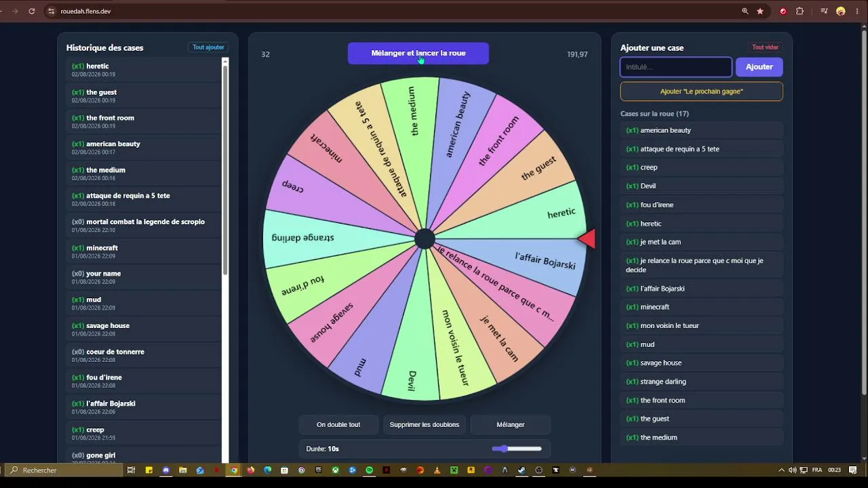
Task: Open Task View on the taskbar
Action: point(131,470)
